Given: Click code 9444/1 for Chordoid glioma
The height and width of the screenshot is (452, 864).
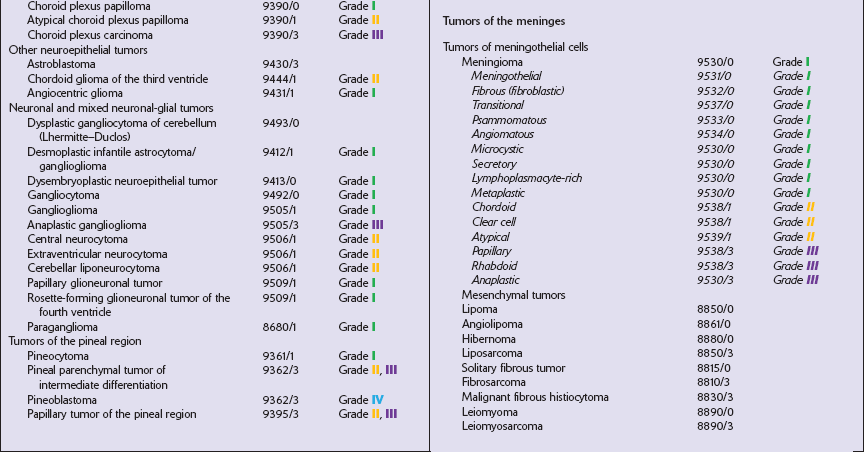Looking at the screenshot, I should click(x=277, y=79).
